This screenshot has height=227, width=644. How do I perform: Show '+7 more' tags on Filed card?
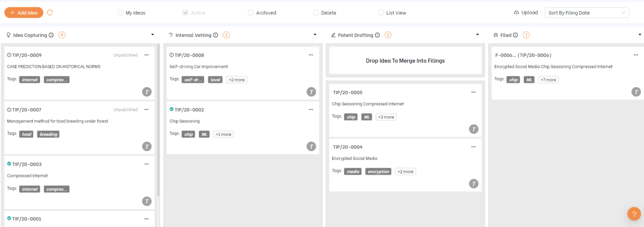[548, 80]
